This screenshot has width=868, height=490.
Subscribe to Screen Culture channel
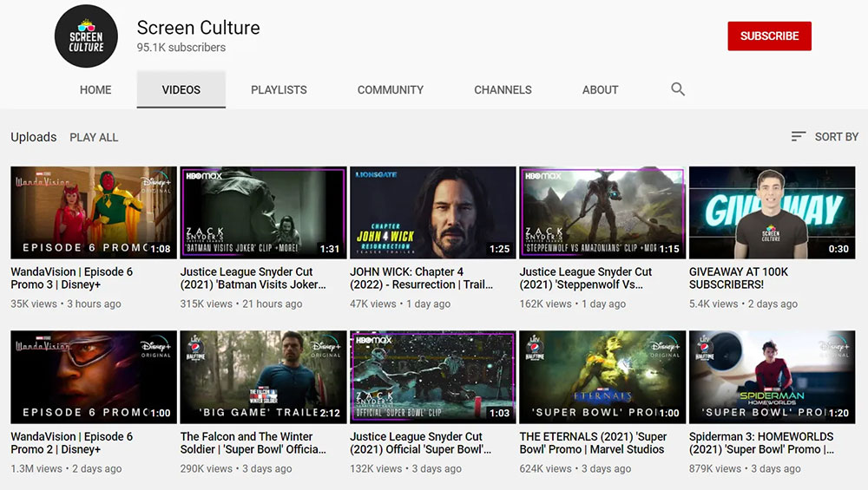tap(769, 36)
